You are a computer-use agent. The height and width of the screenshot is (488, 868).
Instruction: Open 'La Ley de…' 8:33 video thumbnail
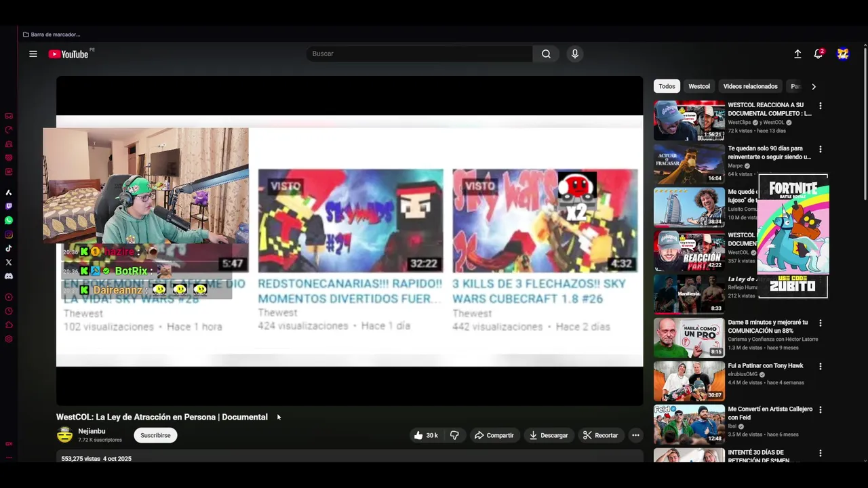[689, 294]
